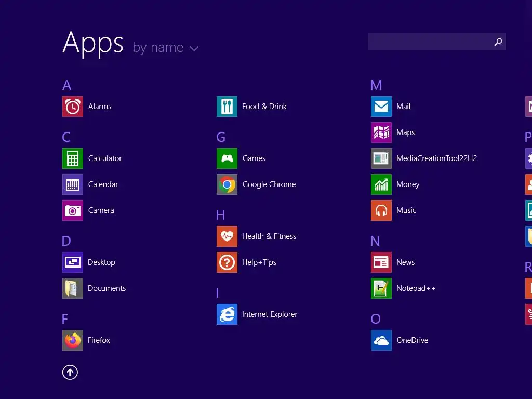Click the 'Games' text label

(x=254, y=158)
